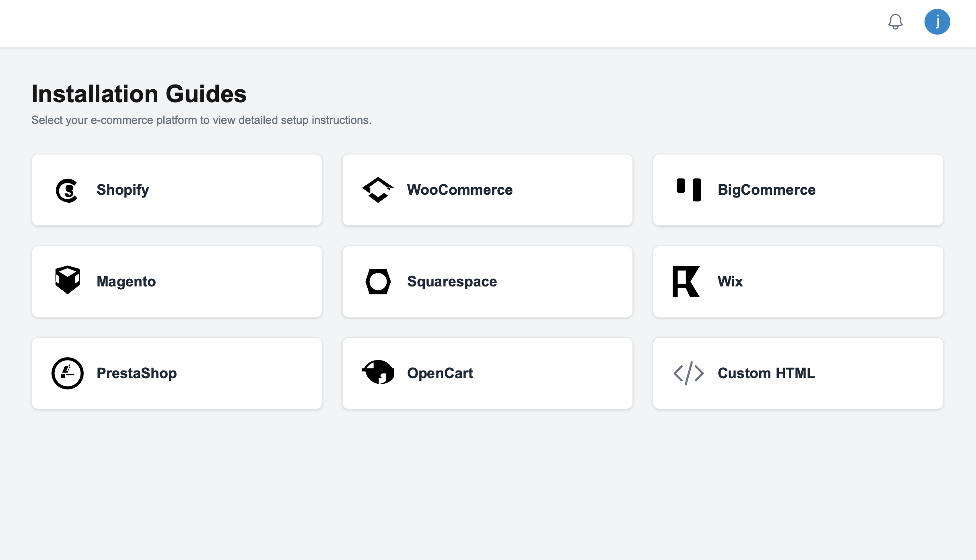Click the notification bell icon
The width and height of the screenshot is (976, 560).
point(895,22)
